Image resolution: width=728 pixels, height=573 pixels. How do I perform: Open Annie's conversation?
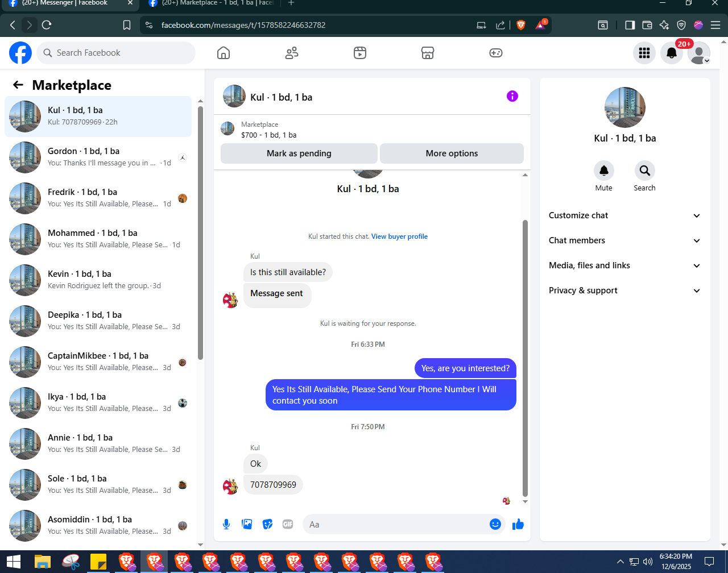pyautogui.click(x=98, y=444)
